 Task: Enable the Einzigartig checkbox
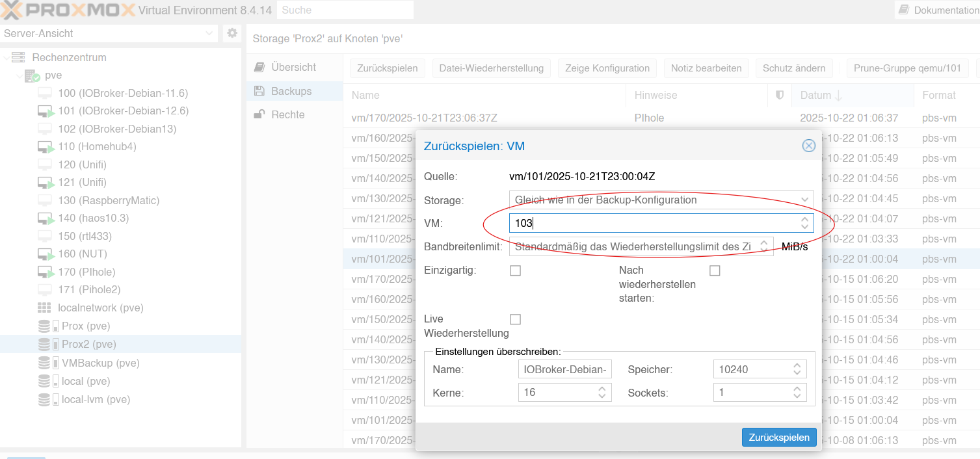(515, 270)
